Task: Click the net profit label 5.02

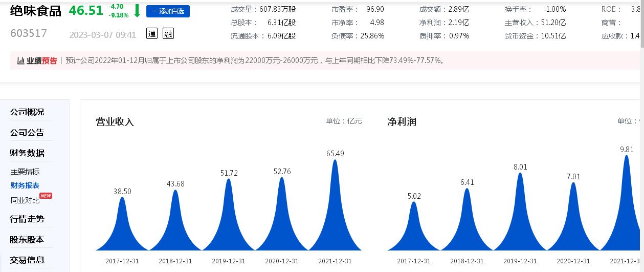Action: click(414, 196)
